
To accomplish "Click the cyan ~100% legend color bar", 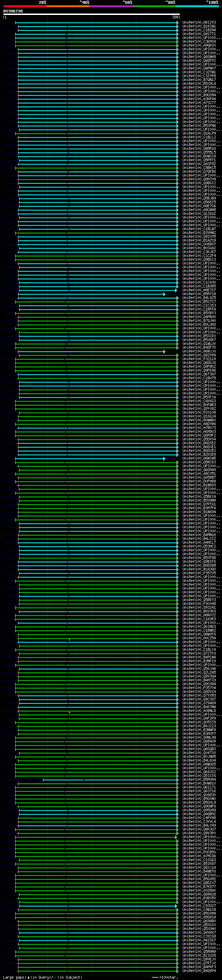I will click(197, 6).
